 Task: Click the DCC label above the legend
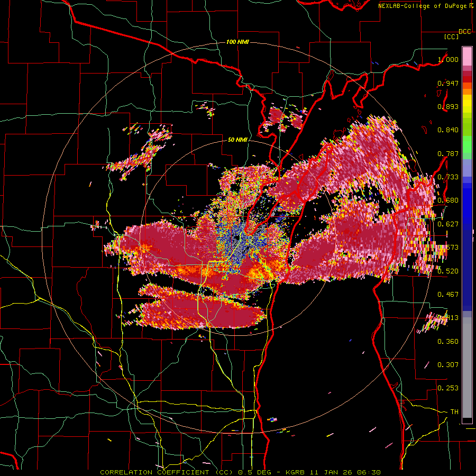pyautogui.click(x=464, y=32)
